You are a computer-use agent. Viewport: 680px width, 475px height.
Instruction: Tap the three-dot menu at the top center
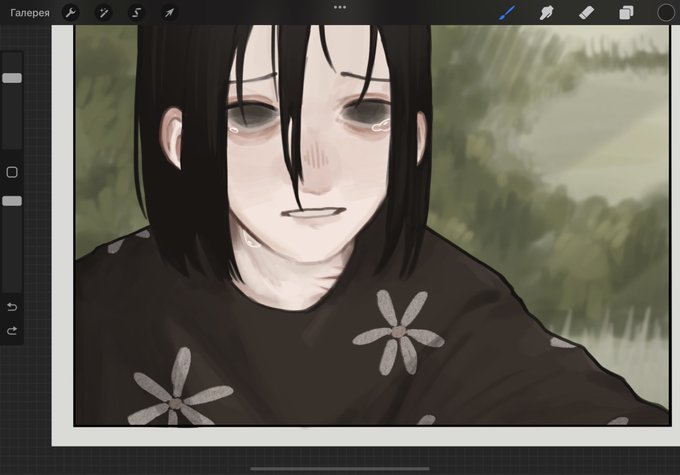(x=340, y=7)
